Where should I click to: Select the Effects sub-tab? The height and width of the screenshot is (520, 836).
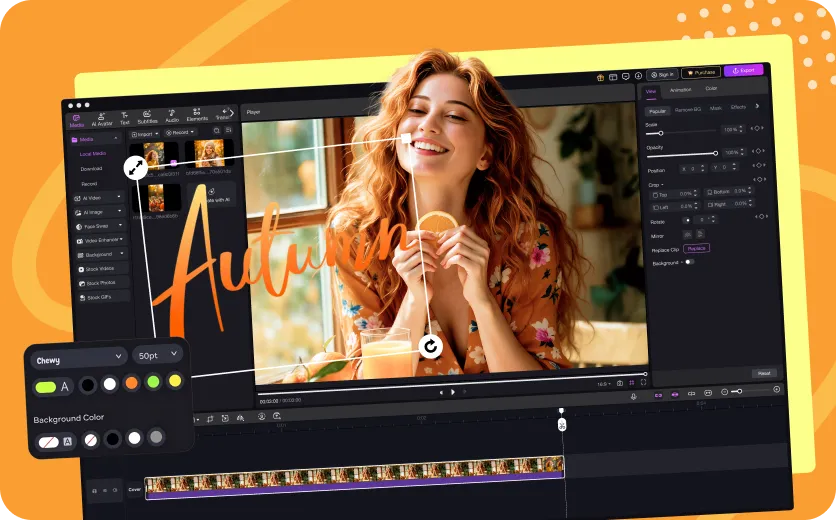pos(738,107)
